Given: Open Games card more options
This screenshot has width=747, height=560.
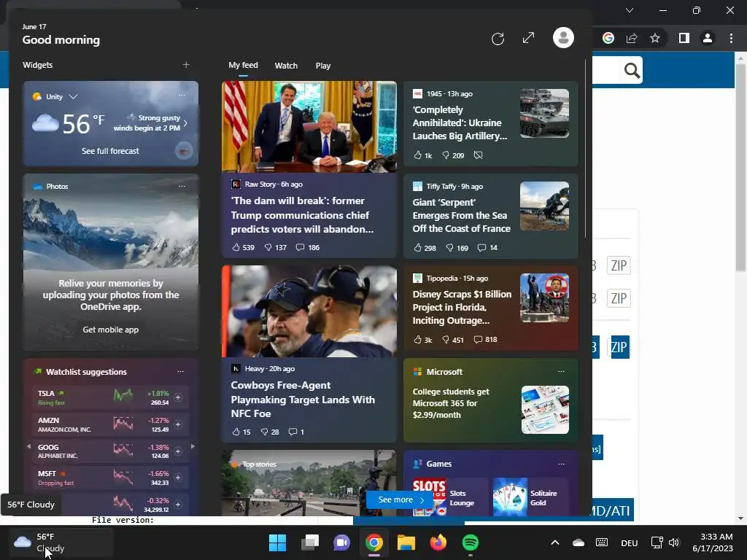Looking at the screenshot, I should 561,464.
